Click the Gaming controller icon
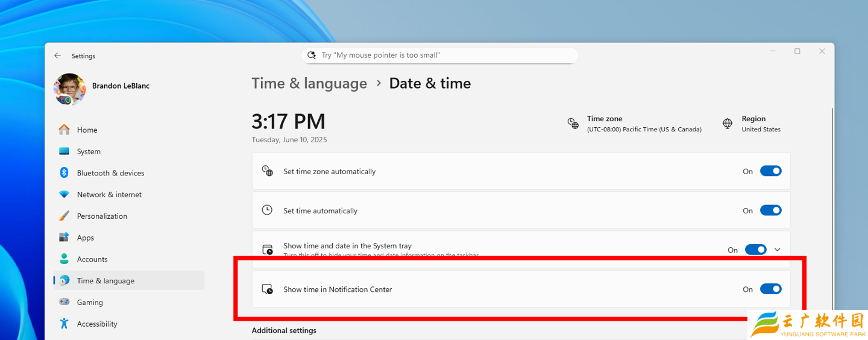Viewport: 868px width, 340px height. pos(64,302)
